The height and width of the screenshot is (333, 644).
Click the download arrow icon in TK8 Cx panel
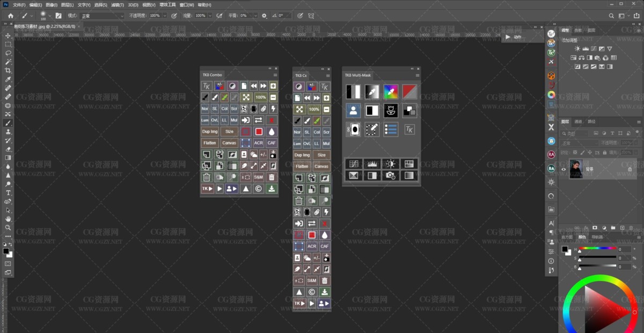(x=325, y=292)
